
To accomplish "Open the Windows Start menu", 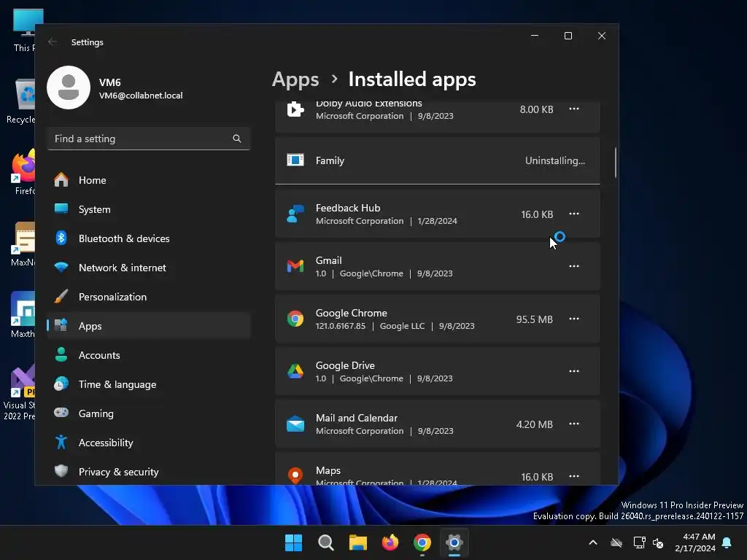I will (x=293, y=542).
